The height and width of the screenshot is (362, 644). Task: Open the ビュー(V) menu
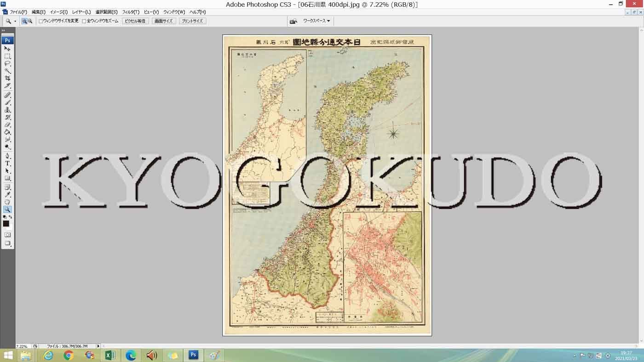pos(151,12)
